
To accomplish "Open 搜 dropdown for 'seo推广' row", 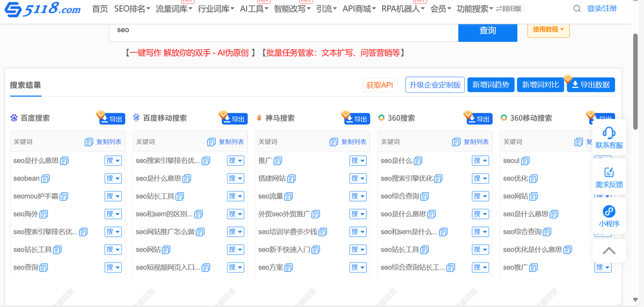I will coord(603,267).
